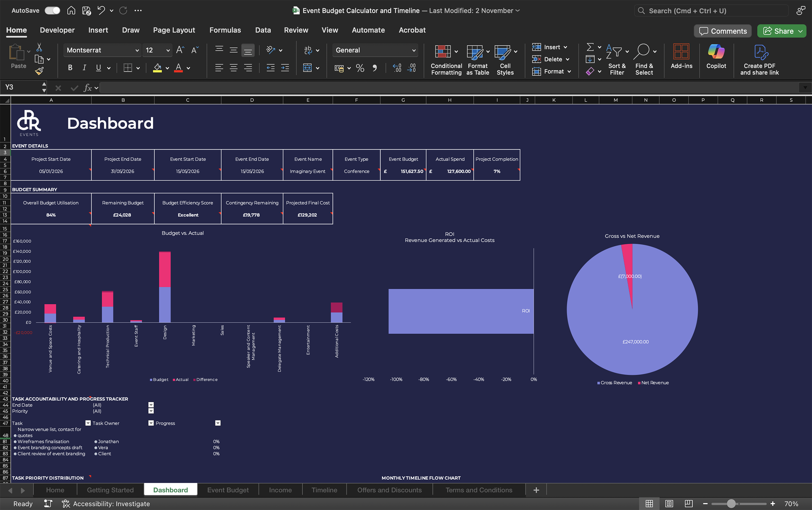The image size is (812, 510).
Task: Open the Formulas ribbon tab
Action: click(x=225, y=30)
